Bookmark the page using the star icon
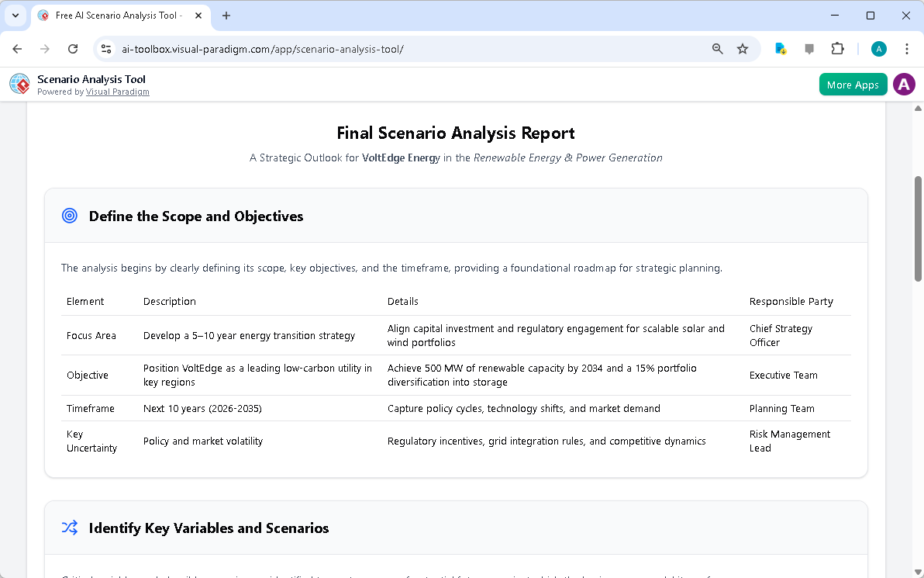Screen dimensions: 924x578 point(743,48)
